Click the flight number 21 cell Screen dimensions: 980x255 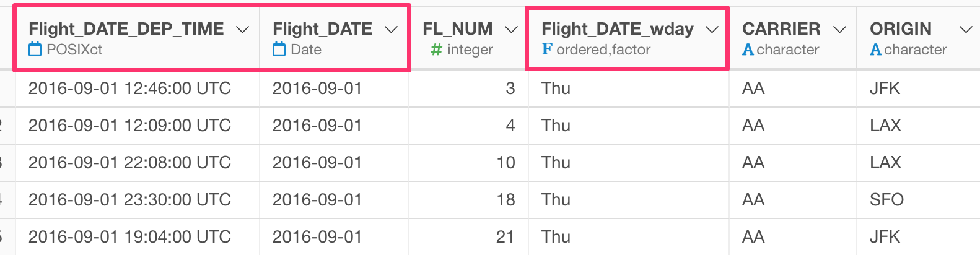tap(468, 237)
